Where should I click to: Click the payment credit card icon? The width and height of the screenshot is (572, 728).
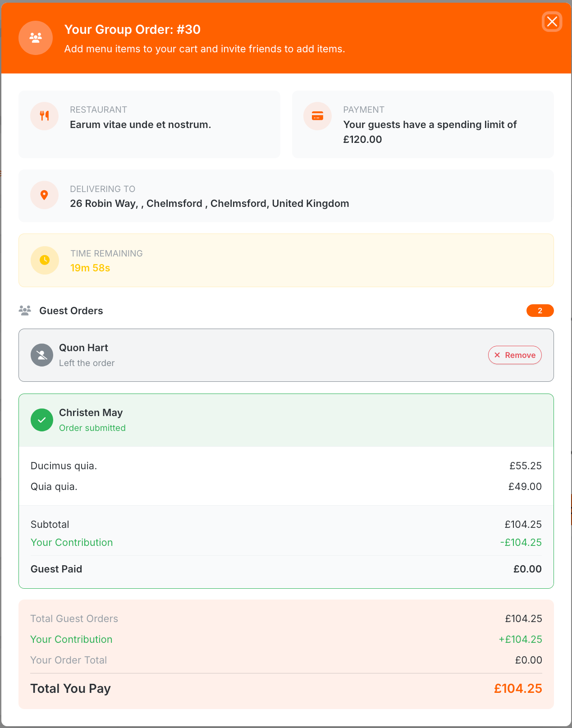(317, 116)
